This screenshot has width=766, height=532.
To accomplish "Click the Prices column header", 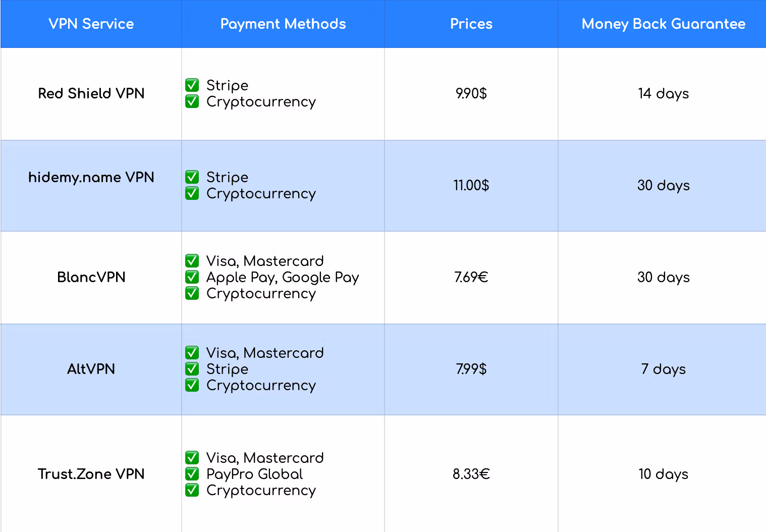I will coord(471,24).
